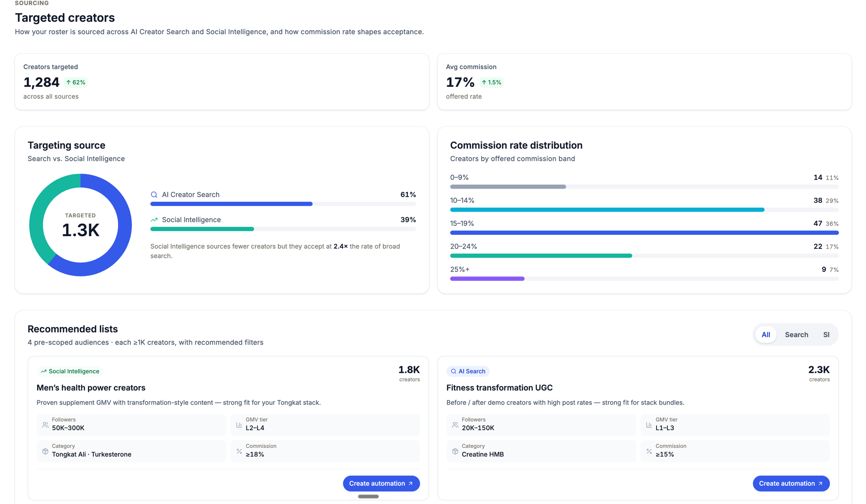
Task: Click up arrow icon in 1.5% badge
Action: (x=484, y=82)
